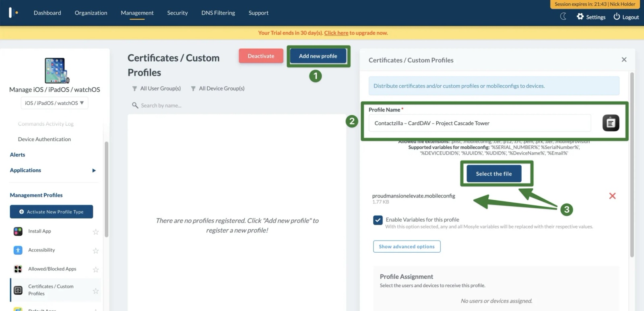
Task: Click the Settings text link
Action: [x=596, y=17]
